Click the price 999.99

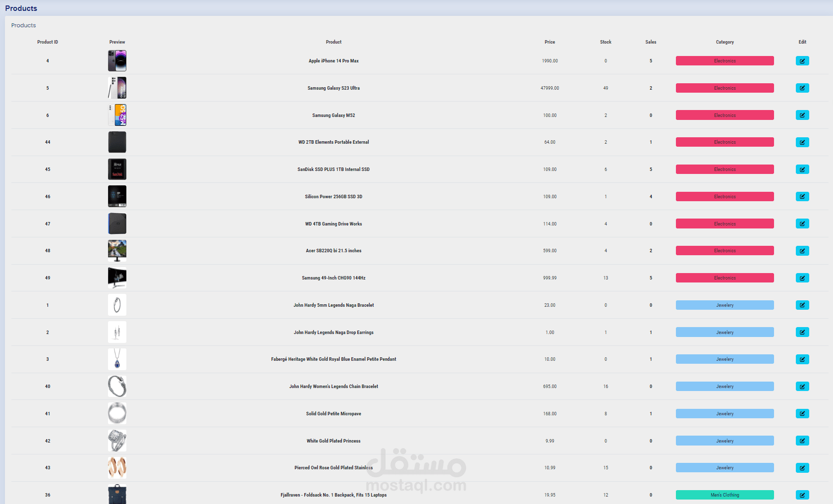tap(550, 278)
